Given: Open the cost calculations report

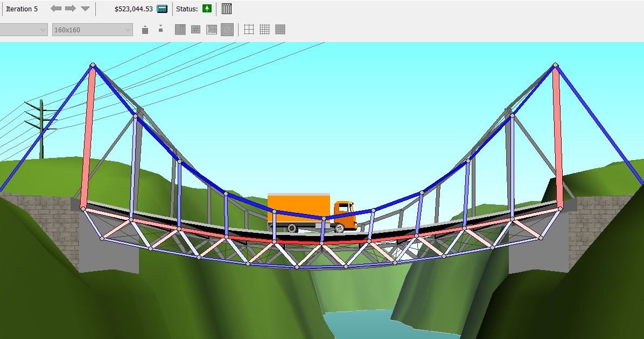Looking at the screenshot, I should tap(162, 9).
